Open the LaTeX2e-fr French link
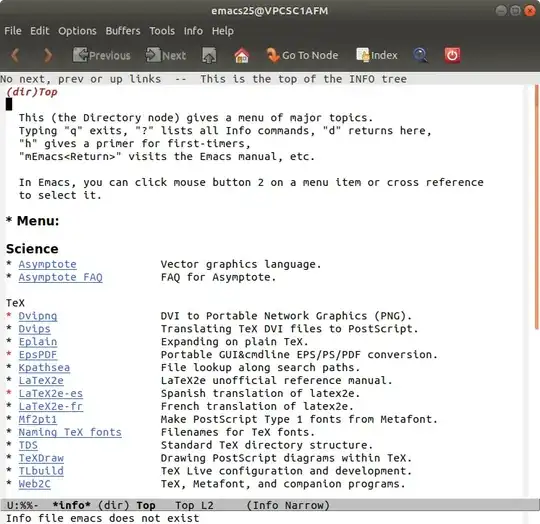Image resolution: width=540 pixels, height=524 pixels. (x=51, y=406)
